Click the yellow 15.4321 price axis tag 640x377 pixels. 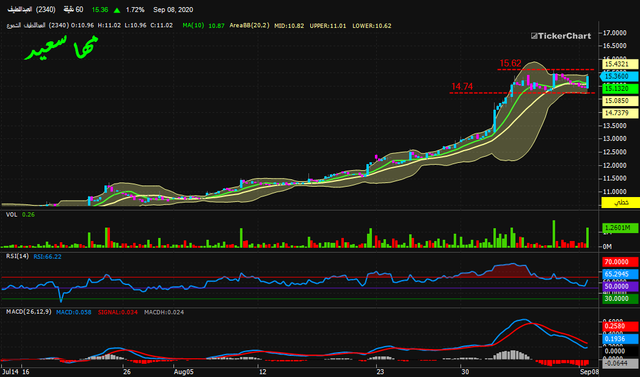tap(620, 64)
